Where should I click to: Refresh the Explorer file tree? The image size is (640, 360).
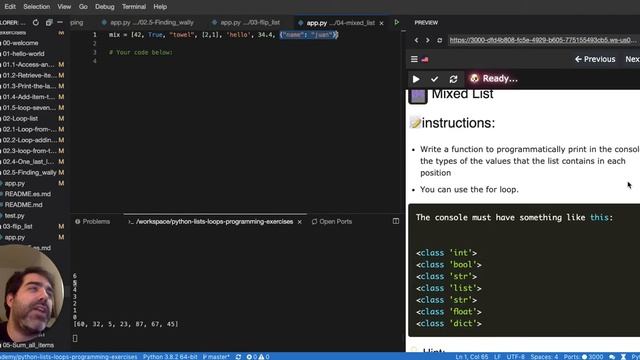point(36,22)
